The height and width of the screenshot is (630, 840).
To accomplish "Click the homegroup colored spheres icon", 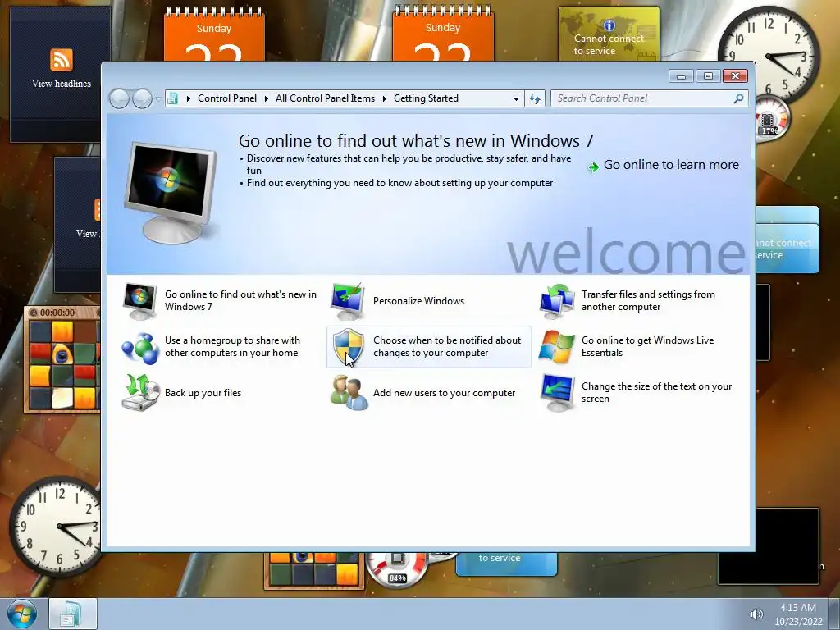I will tap(139, 348).
